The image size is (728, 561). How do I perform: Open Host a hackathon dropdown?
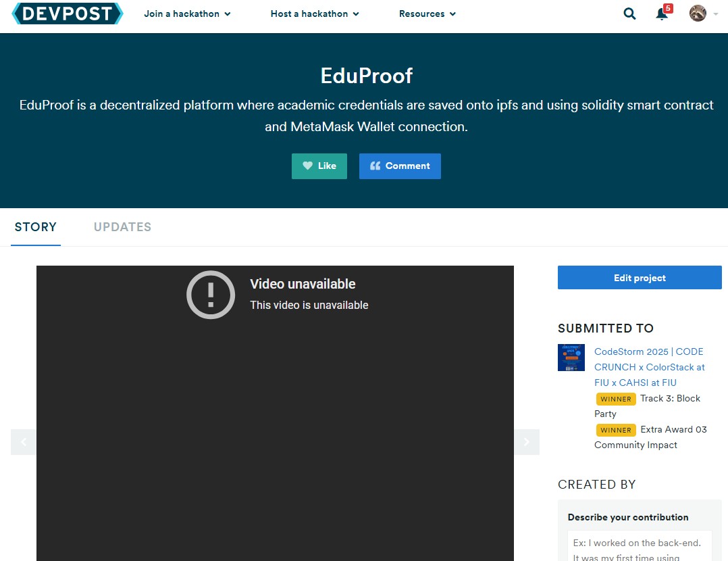(315, 14)
